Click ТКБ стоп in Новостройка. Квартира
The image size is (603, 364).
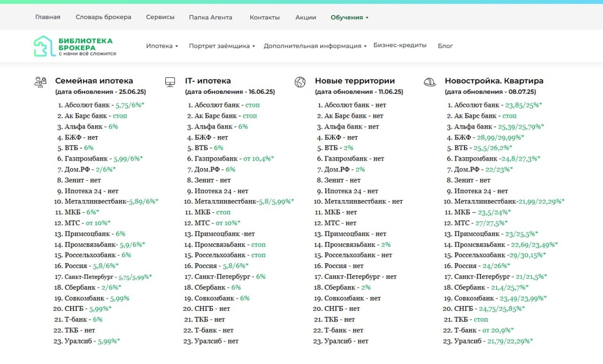[x=481, y=319]
